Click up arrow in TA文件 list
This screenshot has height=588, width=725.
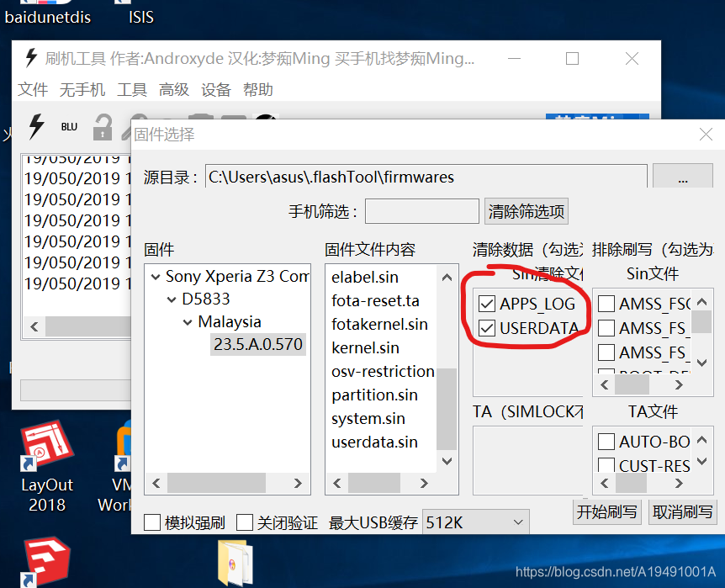(x=702, y=439)
